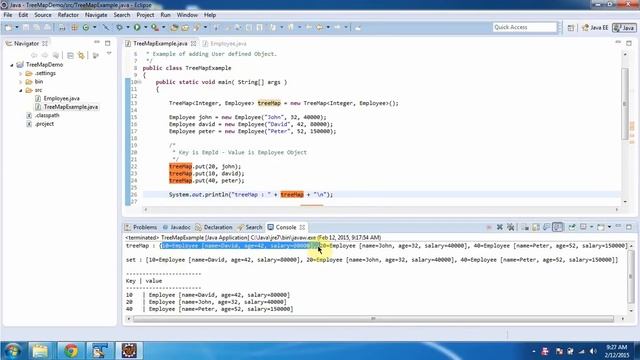This screenshot has height=360, width=640.
Task: Click the Run Last Tool external tools icon
Action: point(155,27)
